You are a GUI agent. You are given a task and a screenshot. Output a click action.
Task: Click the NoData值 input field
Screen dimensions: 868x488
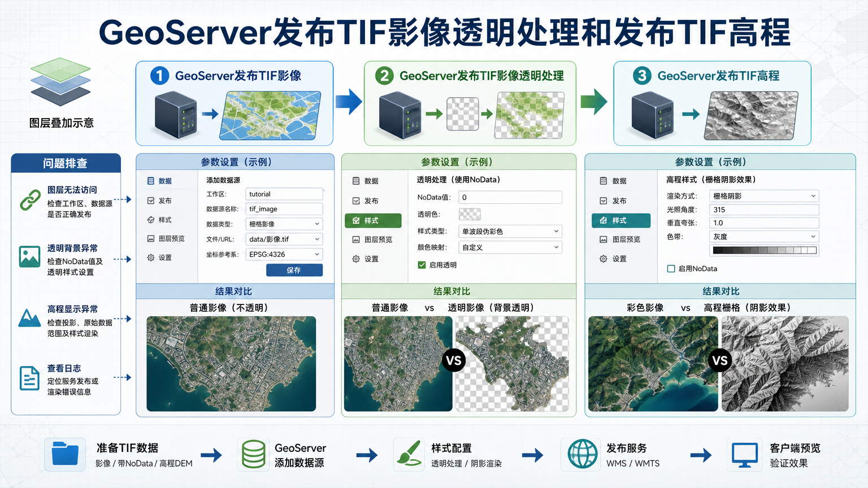[510, 197]
